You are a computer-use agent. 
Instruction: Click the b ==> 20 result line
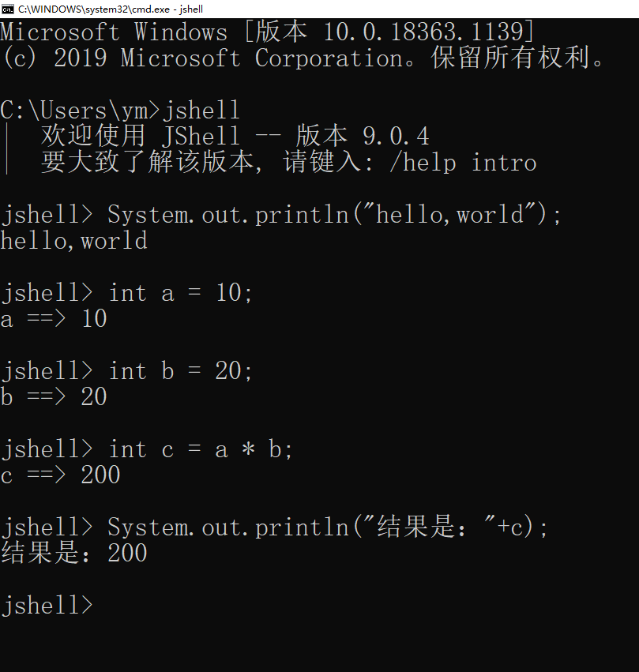[x=54, y=396]
